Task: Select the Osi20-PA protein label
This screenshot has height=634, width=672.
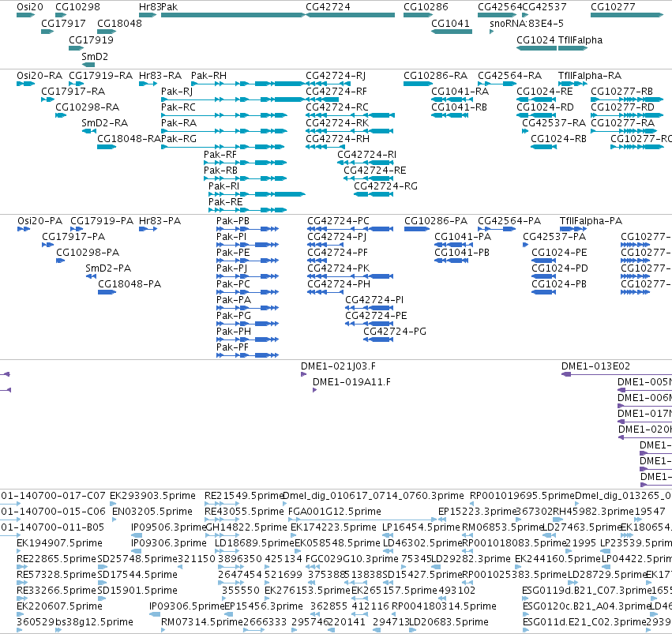Action: coord(39,221)
